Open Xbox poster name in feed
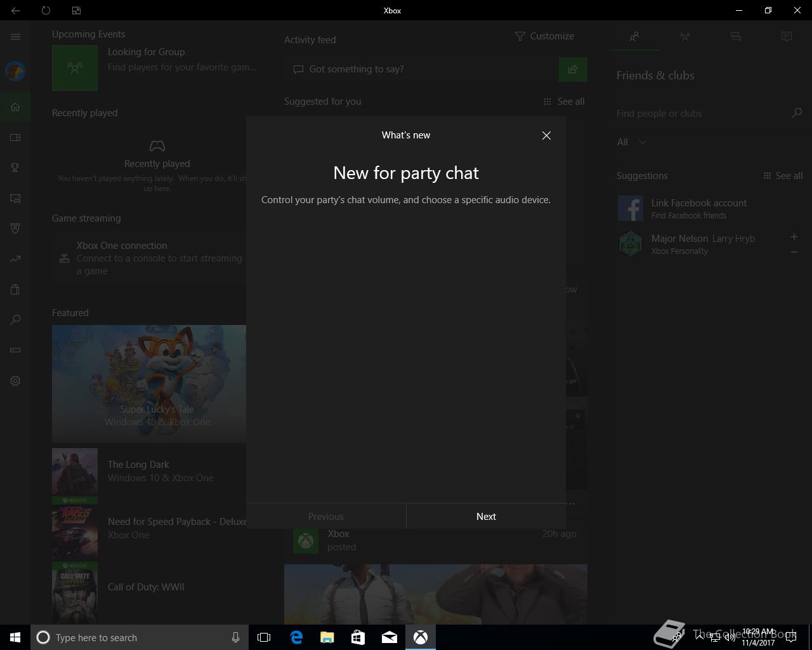The width and height of the screenshot is (812, 650). 339,534
